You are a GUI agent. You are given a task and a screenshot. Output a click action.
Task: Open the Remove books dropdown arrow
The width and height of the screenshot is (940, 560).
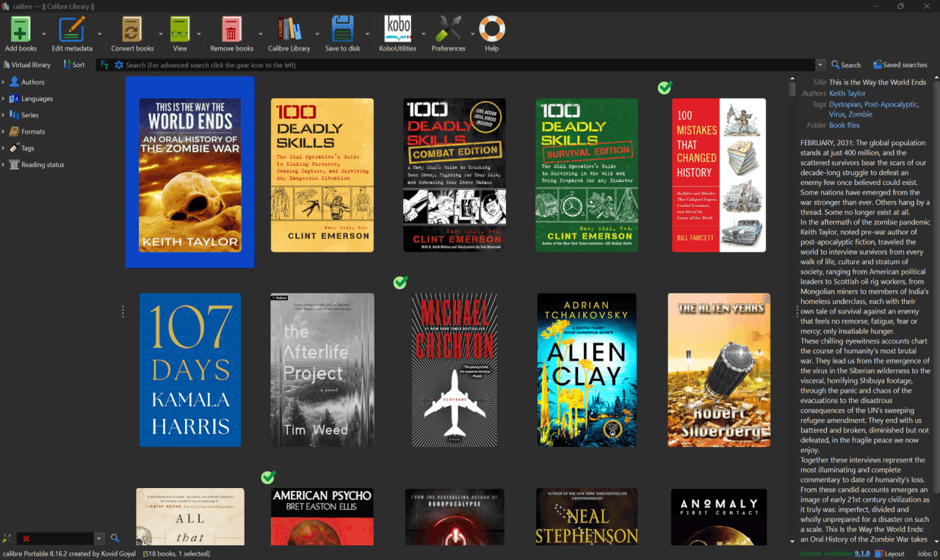(x=261, y=34)
